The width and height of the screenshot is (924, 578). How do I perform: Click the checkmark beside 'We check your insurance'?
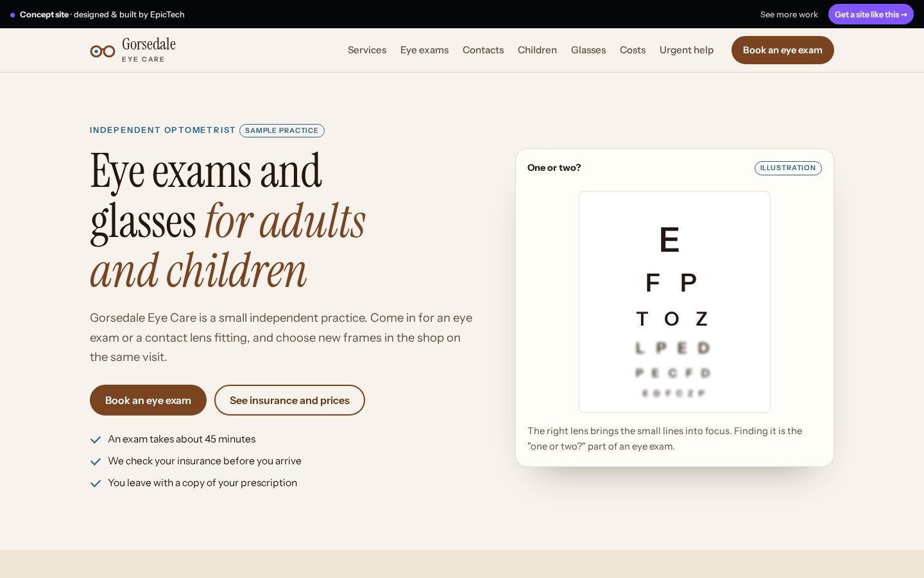96,462
